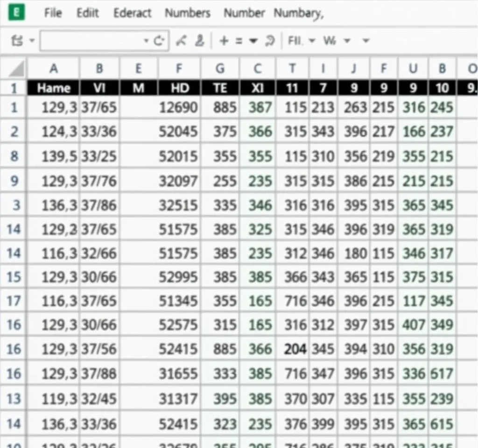Expand the black triangle dropdown after equals
Viewport: 478px width, 448px height.
click(x=253, y=41)
